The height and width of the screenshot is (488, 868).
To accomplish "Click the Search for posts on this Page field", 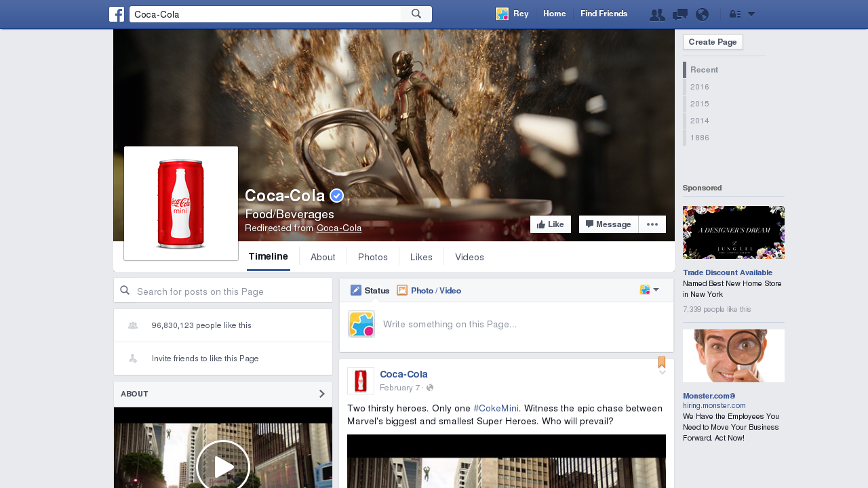I will pyautogui.click(x=223, y=291).
